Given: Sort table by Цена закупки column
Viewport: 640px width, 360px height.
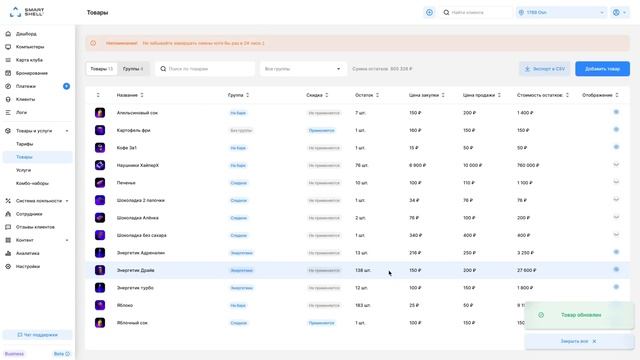Looking at the screenshot, I should point(427,95).
